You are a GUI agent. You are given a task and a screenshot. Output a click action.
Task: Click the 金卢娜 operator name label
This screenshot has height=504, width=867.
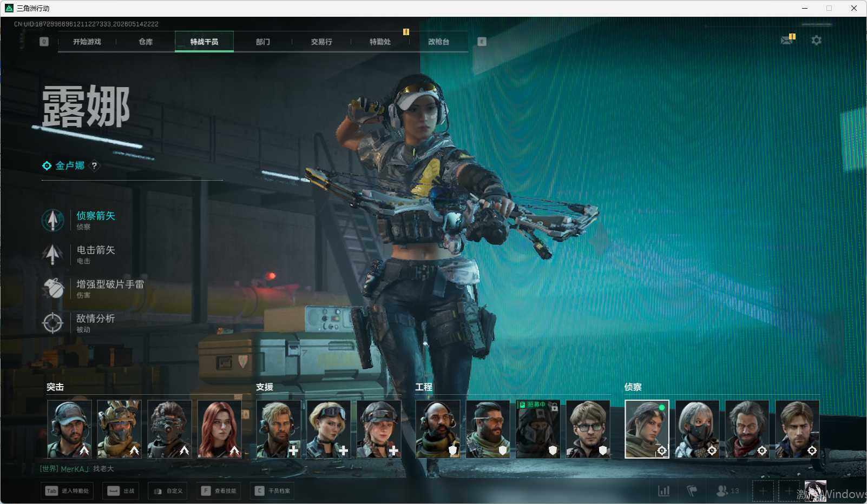(x=70, y=166)
